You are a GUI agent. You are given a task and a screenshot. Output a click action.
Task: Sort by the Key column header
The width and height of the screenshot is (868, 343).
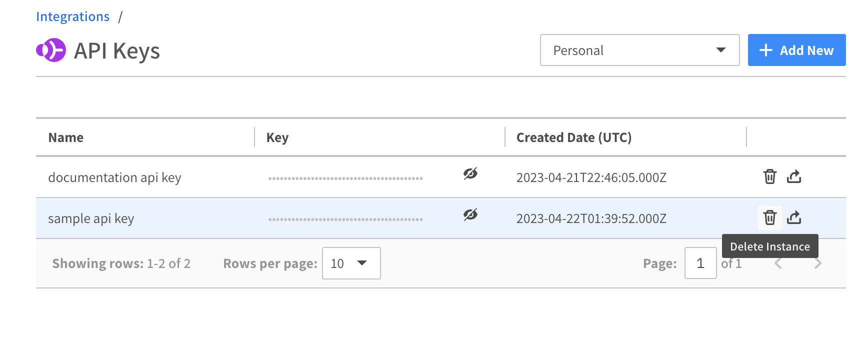tap(277, 137)
